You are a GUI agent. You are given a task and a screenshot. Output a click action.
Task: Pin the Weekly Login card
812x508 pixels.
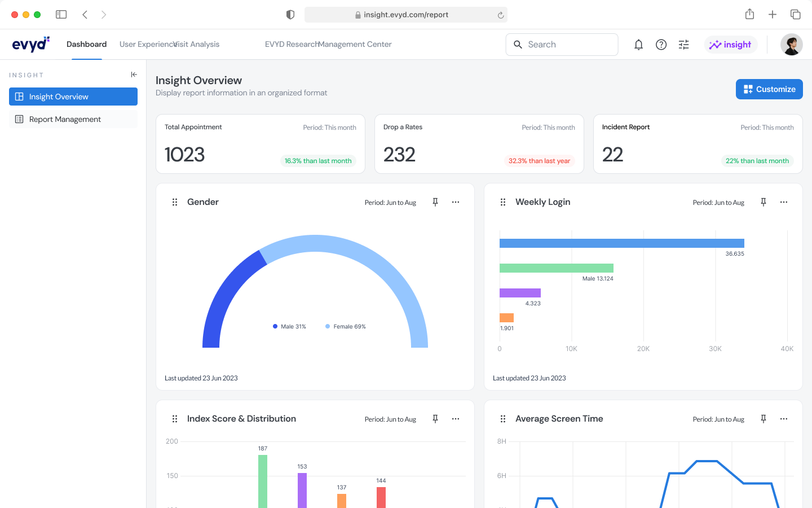click(764, 202)
